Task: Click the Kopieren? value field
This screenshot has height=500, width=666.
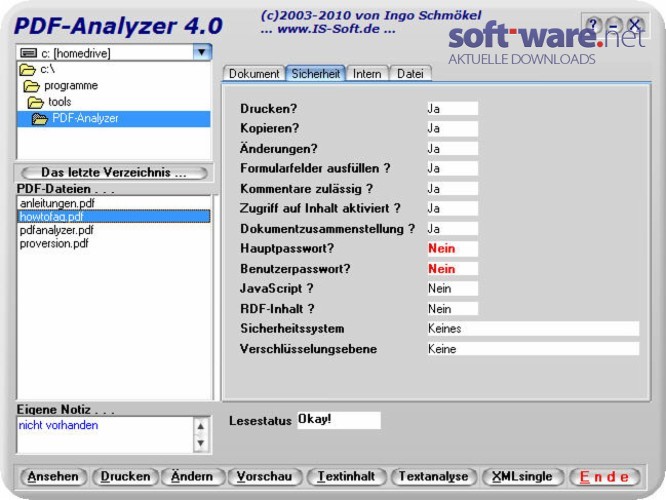Action: click(452, 129)
